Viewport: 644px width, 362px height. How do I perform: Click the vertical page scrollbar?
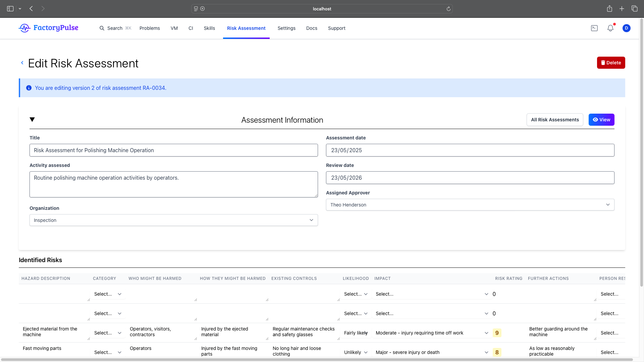pos(642,153)
